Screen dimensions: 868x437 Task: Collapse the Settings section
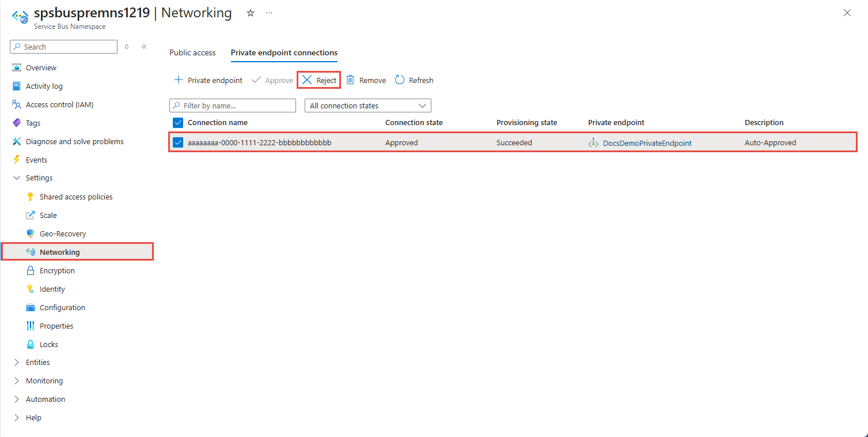[x=16, y=178]
